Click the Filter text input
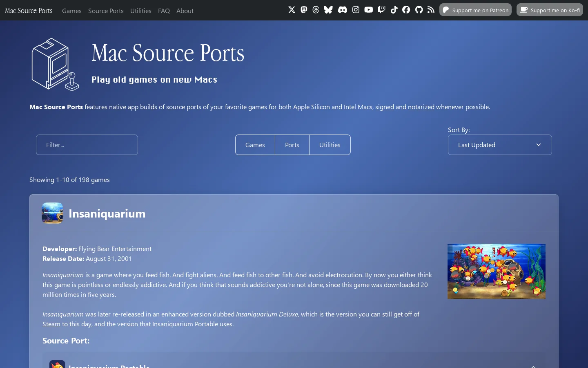The image size is (588, 368). coord(87,145)
